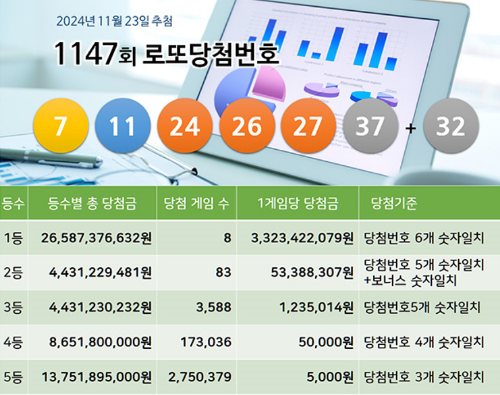500x395 pixels.
Task: Click winner count 2,750,379
Action: pos(200,377)
